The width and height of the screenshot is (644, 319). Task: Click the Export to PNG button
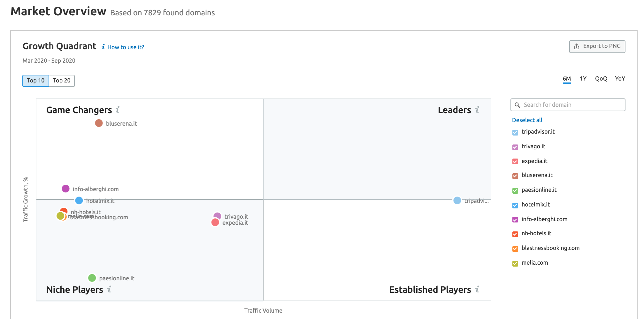[x=597, y=46]
